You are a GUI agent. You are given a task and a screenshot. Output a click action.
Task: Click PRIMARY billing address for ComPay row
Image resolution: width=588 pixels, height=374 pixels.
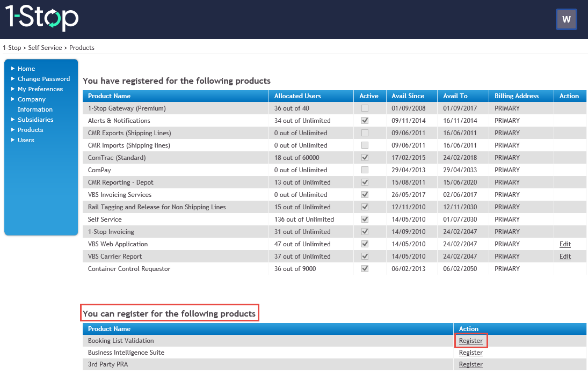507,170
